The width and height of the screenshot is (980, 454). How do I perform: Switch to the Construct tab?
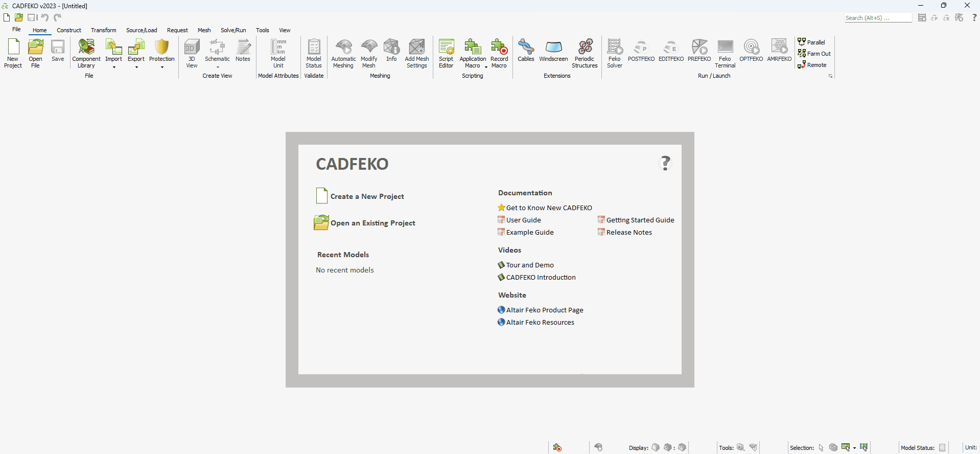point(69,30)
